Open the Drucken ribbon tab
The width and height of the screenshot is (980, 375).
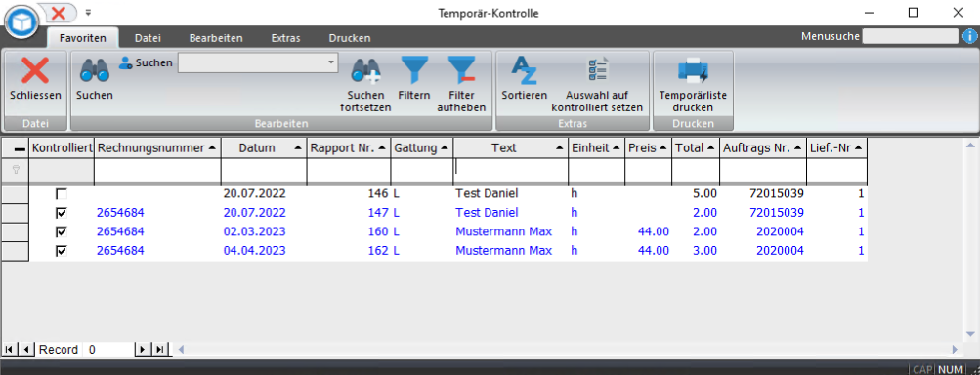coord(350,38)
